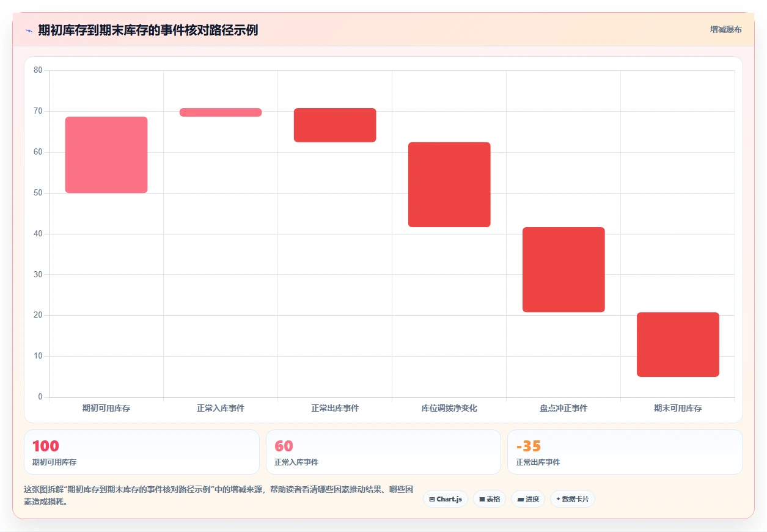Click the 正常入库事件 x-axis label
This screenshot has width=767, height=532.
coord(221,408)
